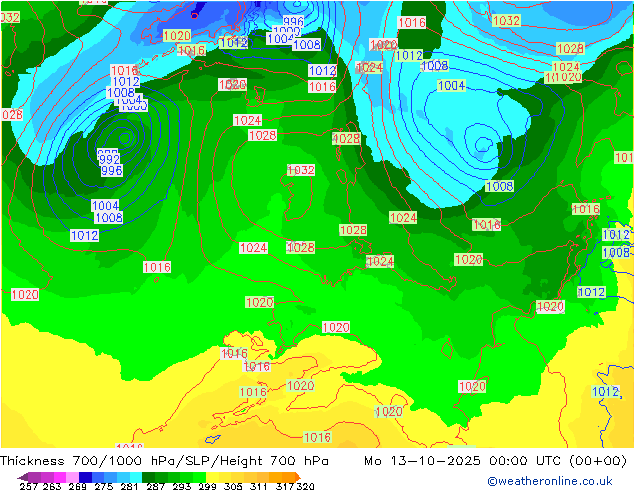Viewport: 634px width, 490px height.
Task: Click the 275 legend value
Action: point(104,486)
